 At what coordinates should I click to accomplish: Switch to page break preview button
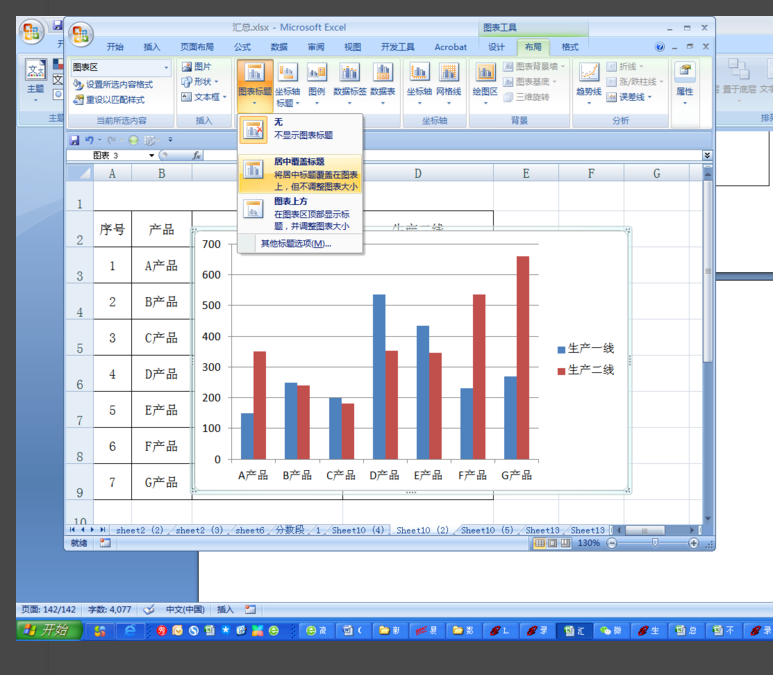(565, 543)
